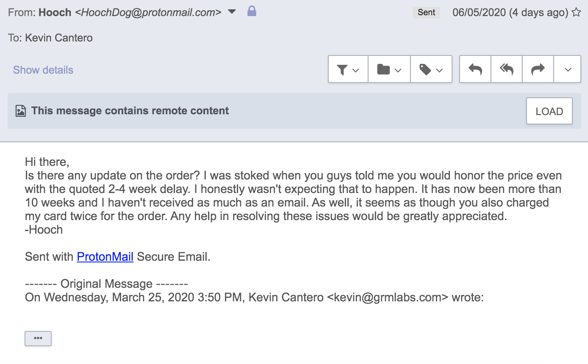Click the reply arrow icon

(475, 69)
